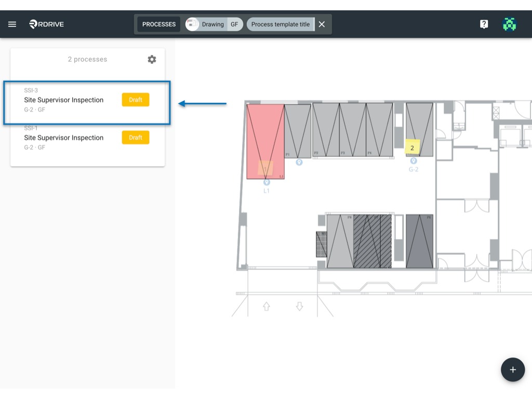Open the help question mark icon
The image size is (532, 399).
click(484, 24)
